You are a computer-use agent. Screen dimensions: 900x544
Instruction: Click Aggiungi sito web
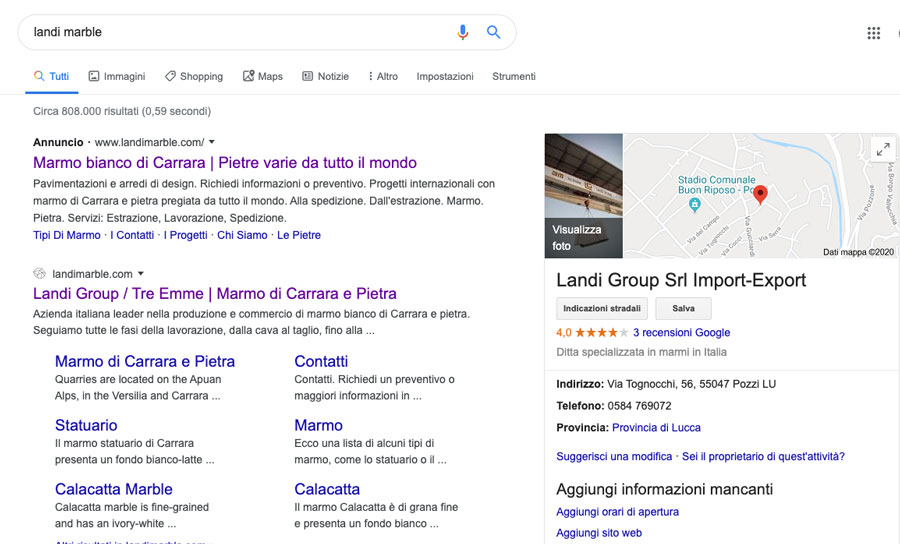(599, 533)
